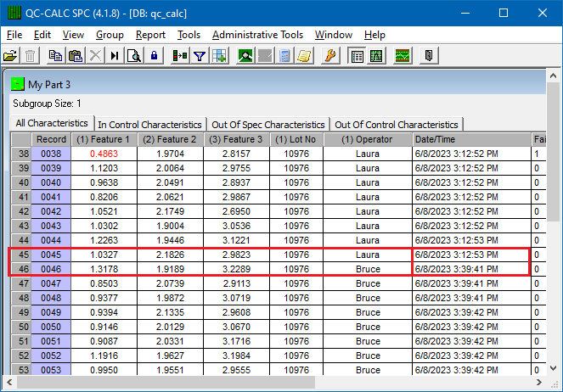
Task: Open the Help menu
Action: [374, 35]
